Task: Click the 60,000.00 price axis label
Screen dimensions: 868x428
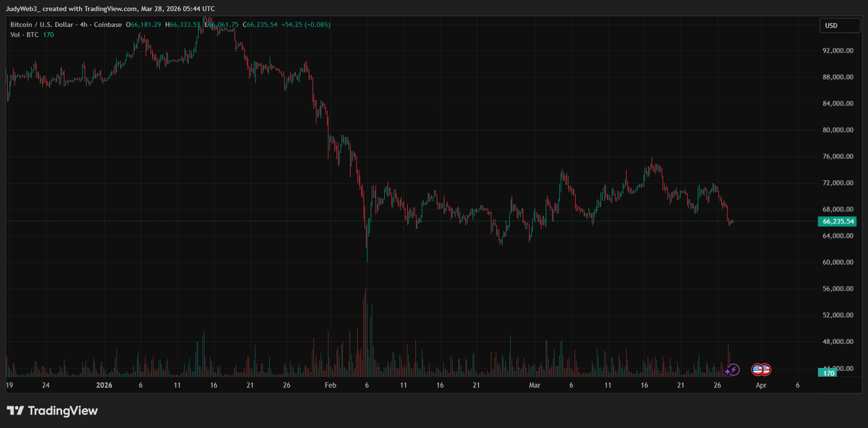Action: point(839,262)
